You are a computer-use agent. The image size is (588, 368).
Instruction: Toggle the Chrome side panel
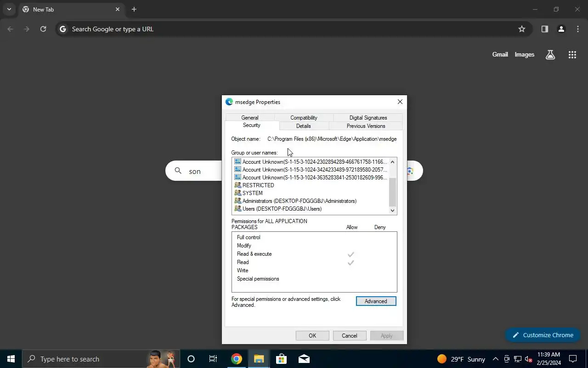tap(545, 29)
